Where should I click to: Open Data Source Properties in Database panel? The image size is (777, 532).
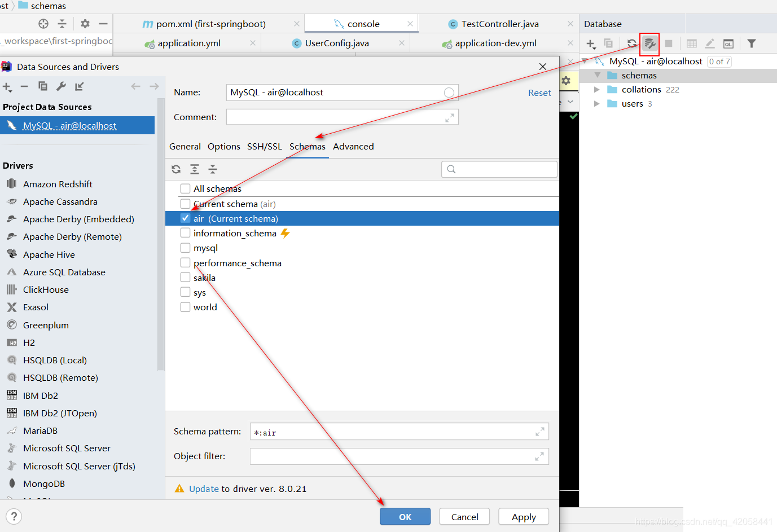649,43
